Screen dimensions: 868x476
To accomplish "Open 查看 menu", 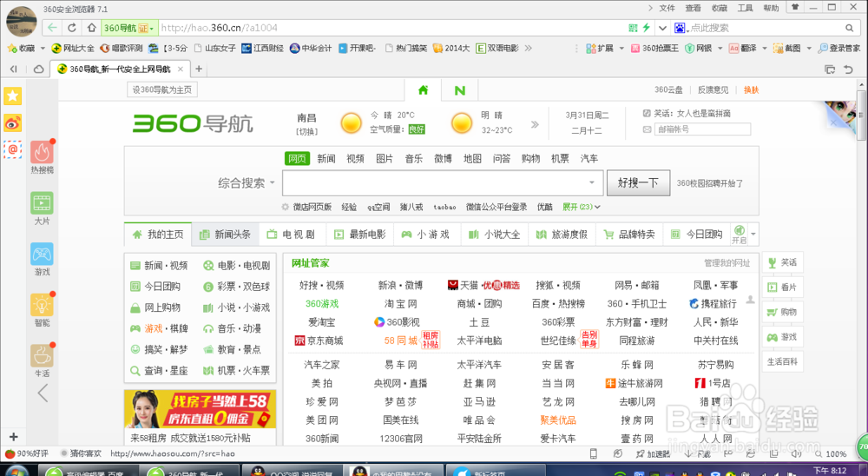I will 693,8.
